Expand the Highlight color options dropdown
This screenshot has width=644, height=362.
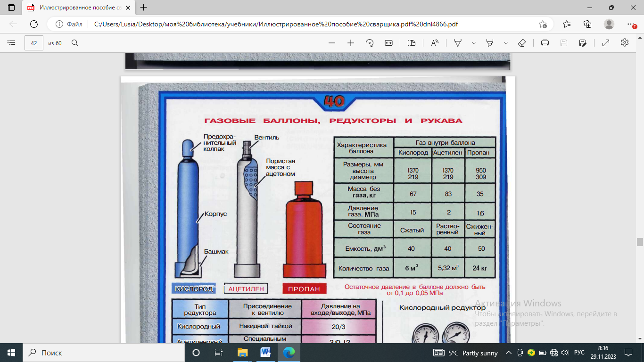(506, 43)
